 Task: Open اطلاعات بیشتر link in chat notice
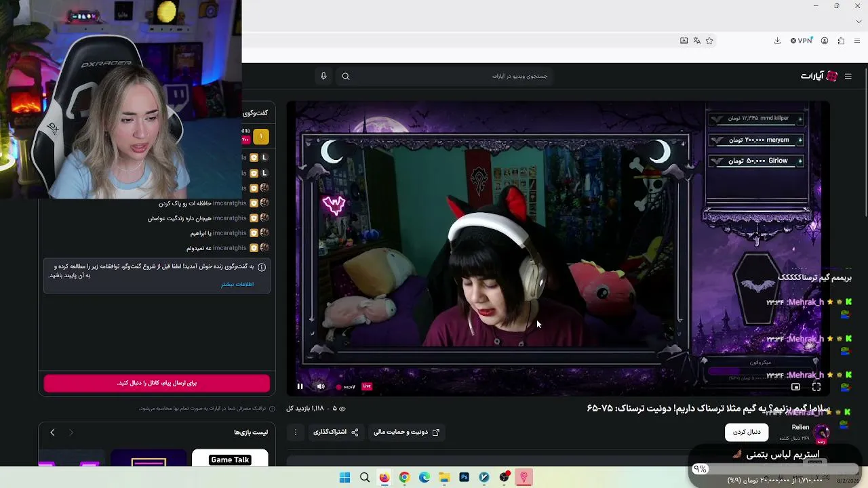pos(237,284)
